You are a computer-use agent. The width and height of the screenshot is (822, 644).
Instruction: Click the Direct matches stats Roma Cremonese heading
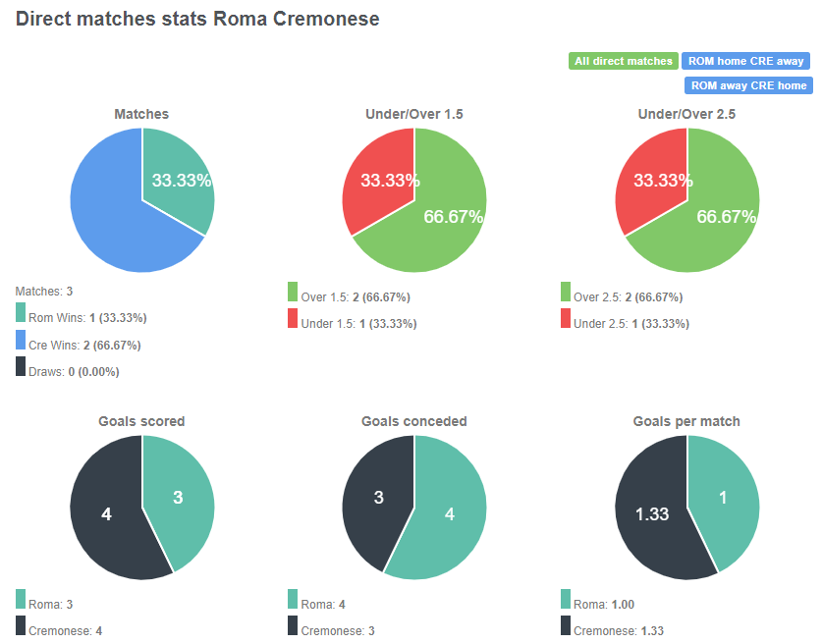(x=194, y=18)
